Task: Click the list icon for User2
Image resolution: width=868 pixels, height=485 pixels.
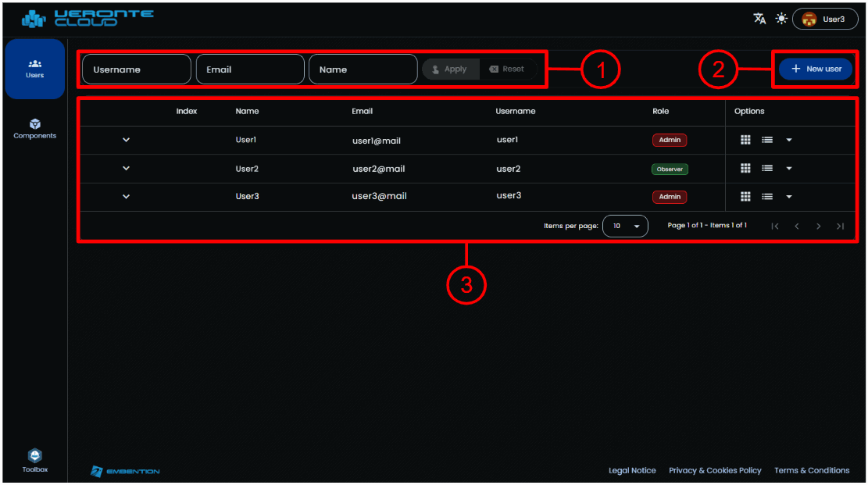Action: (x=767, y=169)
